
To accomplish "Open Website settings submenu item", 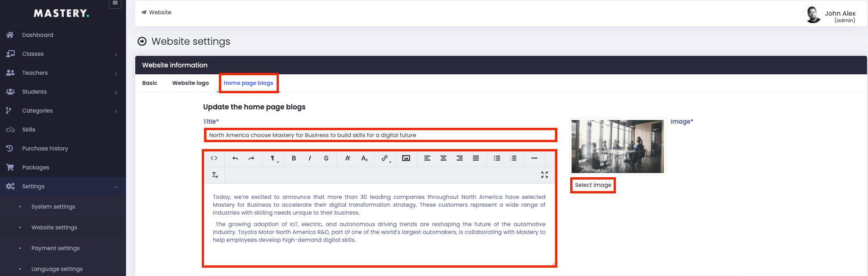I will click(54, 228).
